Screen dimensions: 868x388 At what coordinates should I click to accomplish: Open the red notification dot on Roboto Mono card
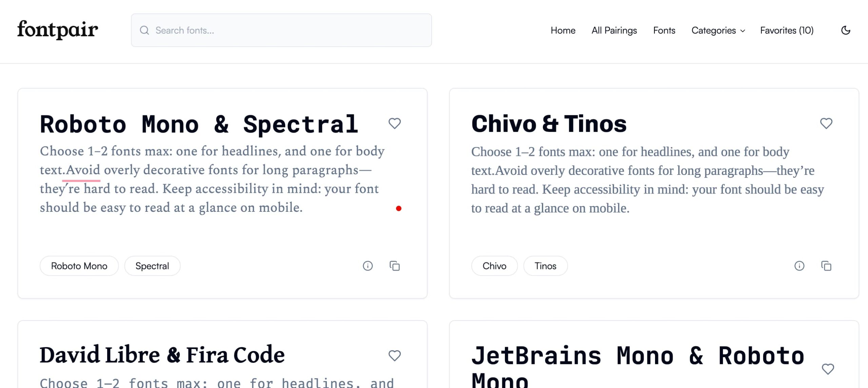(x=399, y=208)
